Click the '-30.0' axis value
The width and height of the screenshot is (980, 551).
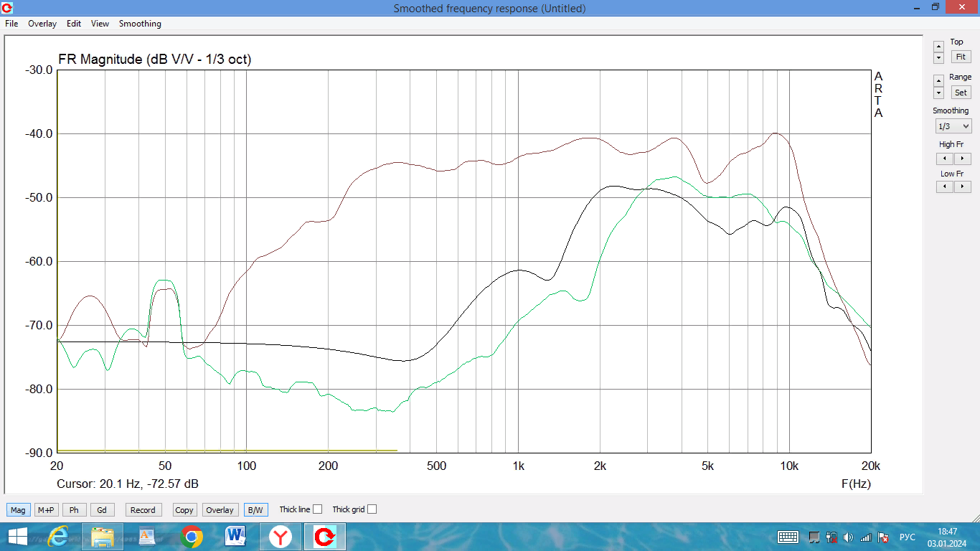pos(38,70)
